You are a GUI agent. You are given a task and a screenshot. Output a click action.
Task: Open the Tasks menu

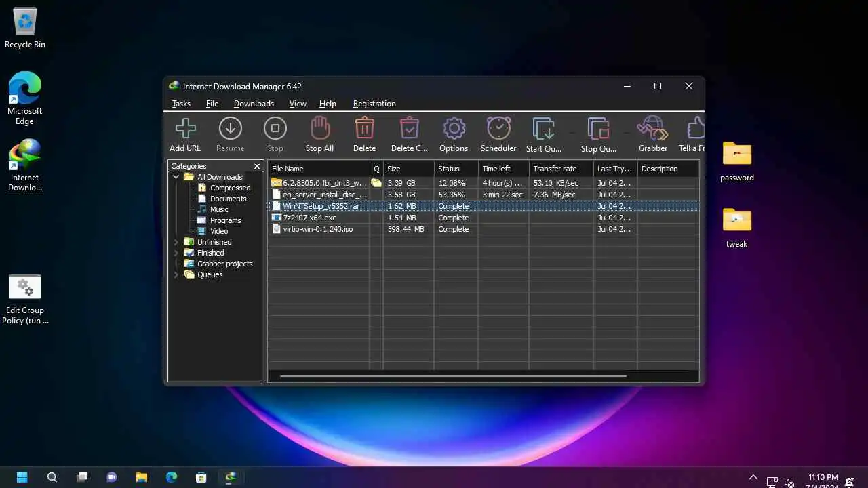181,104
